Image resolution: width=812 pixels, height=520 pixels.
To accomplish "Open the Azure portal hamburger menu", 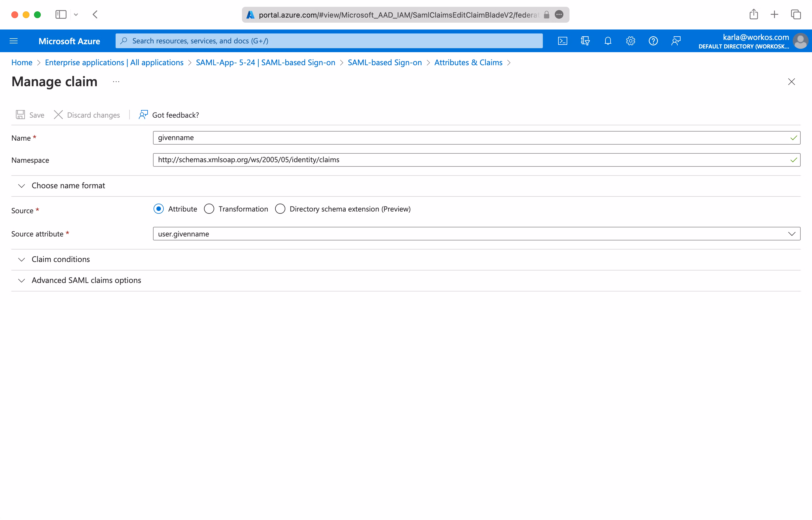I will (x=14, y=41).
